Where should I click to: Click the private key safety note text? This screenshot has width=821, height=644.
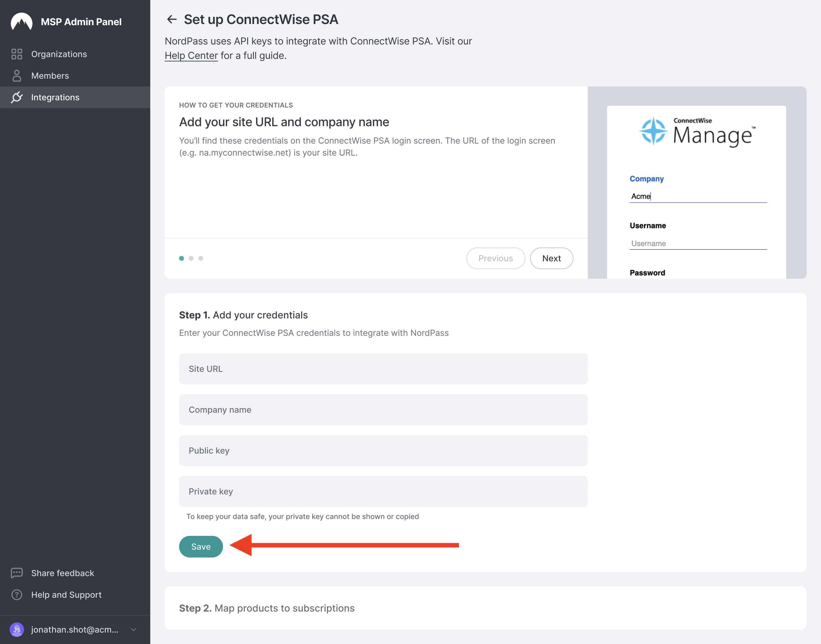click(x=302, y=516)
